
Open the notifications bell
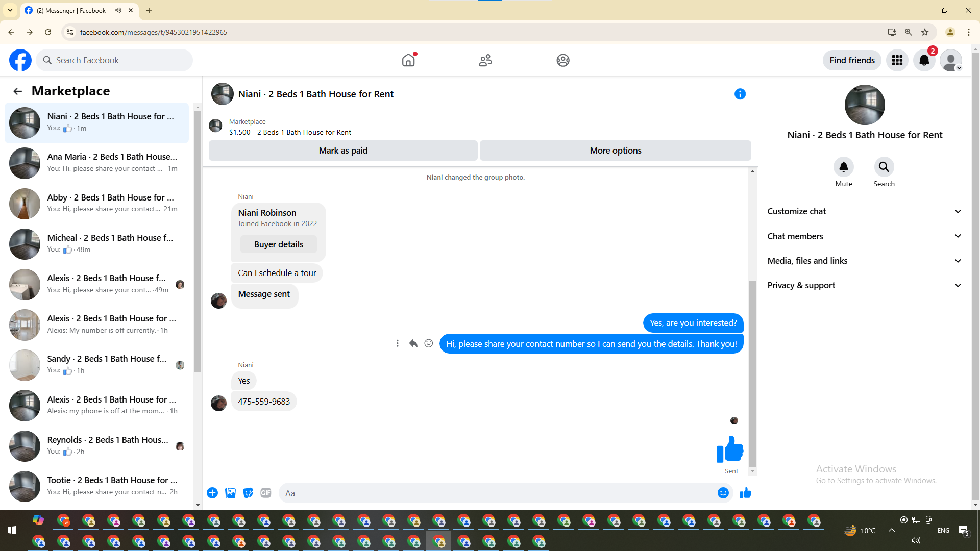coord(924,60)
